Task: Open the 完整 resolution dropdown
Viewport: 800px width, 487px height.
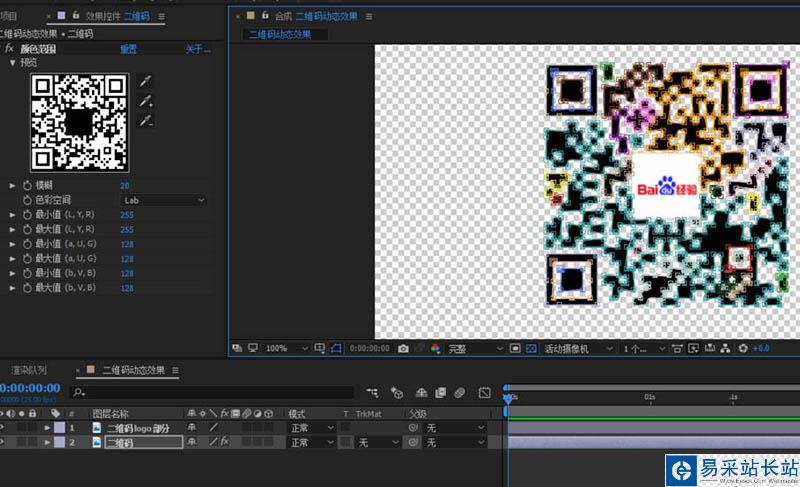Action: [475, 349]
